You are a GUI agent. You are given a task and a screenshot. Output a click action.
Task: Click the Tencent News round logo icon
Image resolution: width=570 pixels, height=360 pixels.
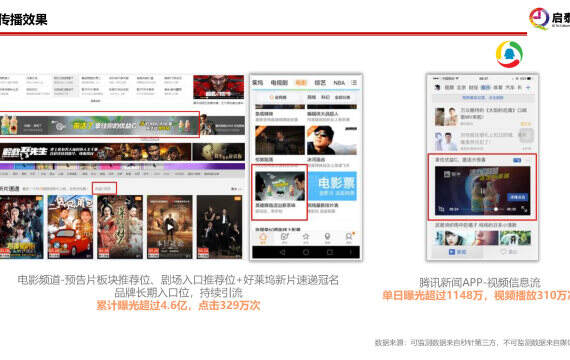coord(509,54)
